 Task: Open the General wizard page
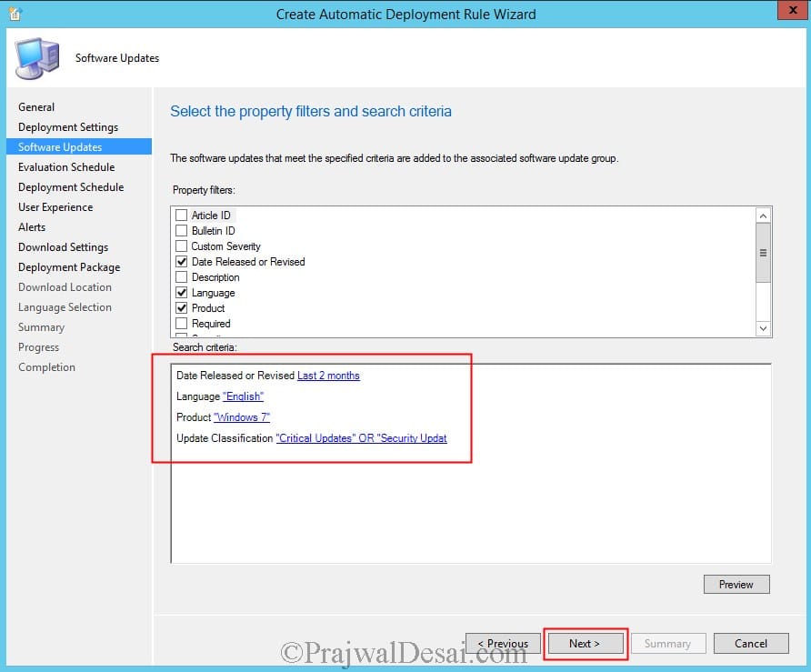[x=36, y=107]
